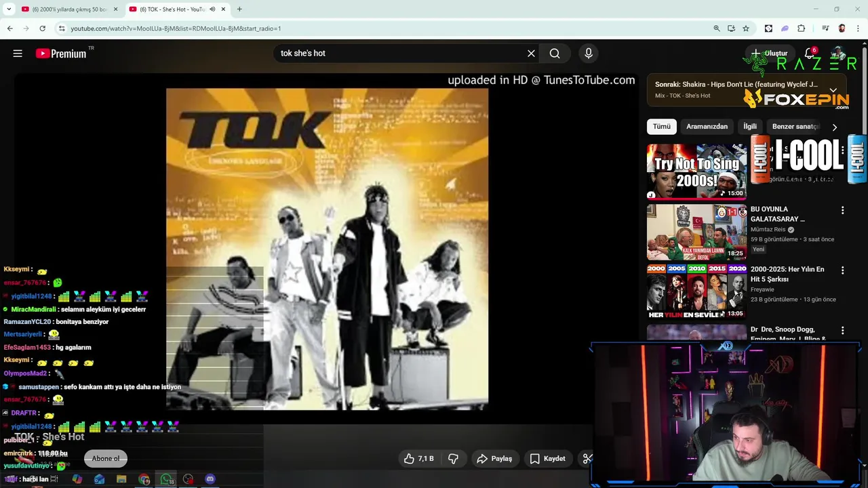
Task: Reload the YouTube page
Action: [42, 28]
